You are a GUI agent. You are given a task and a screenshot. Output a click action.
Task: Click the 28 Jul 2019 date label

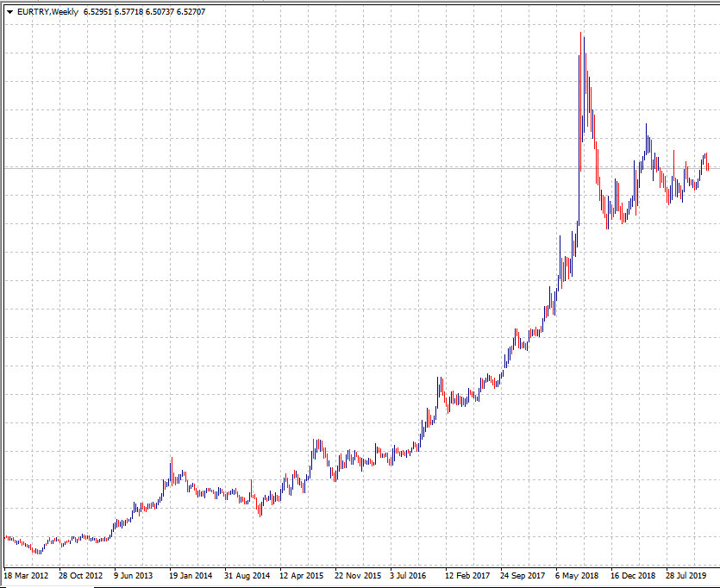click(x=686, y=576)
